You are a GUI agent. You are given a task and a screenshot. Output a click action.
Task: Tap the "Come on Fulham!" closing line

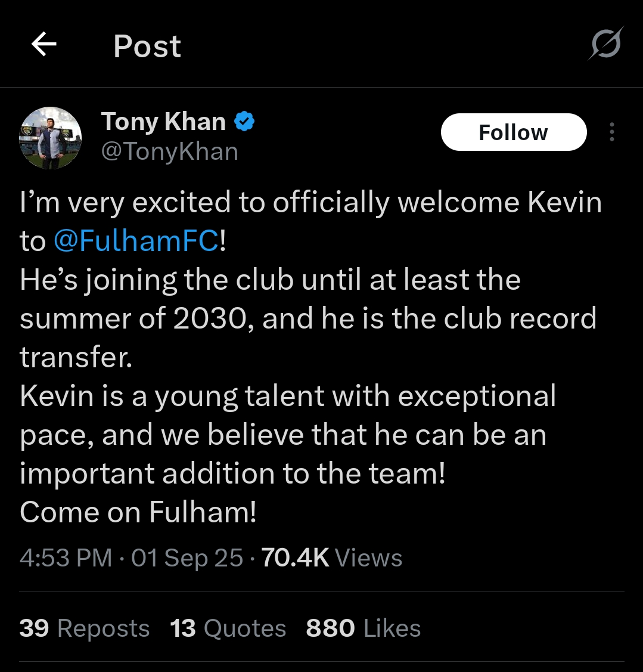(138, 512)
